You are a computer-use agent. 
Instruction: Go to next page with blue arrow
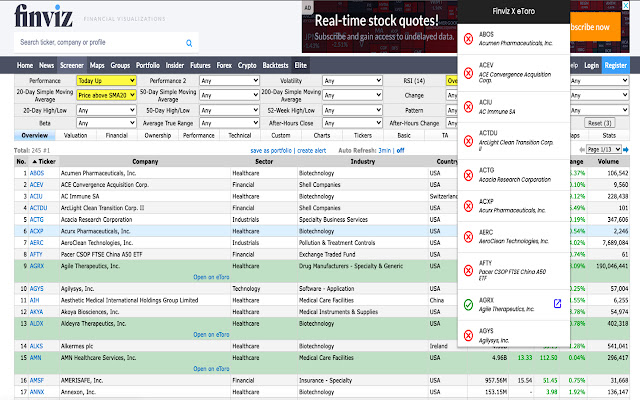626,150
